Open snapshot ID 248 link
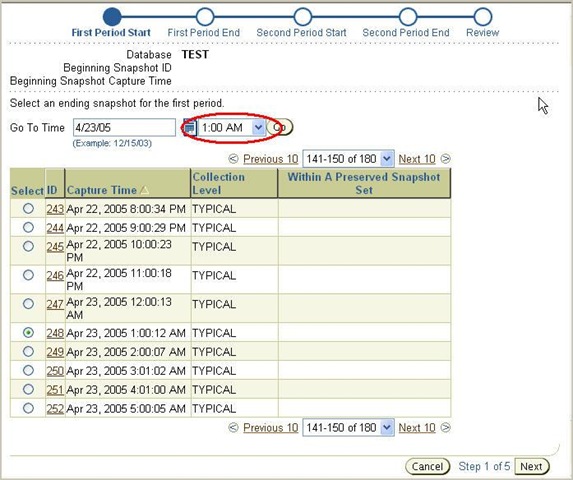 click(55, 333)
